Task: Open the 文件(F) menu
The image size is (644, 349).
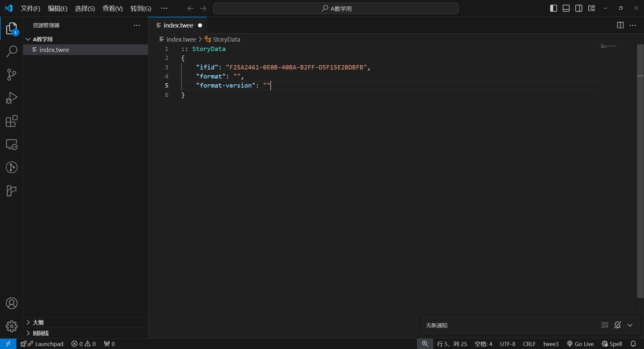Action: click(31, 8)
